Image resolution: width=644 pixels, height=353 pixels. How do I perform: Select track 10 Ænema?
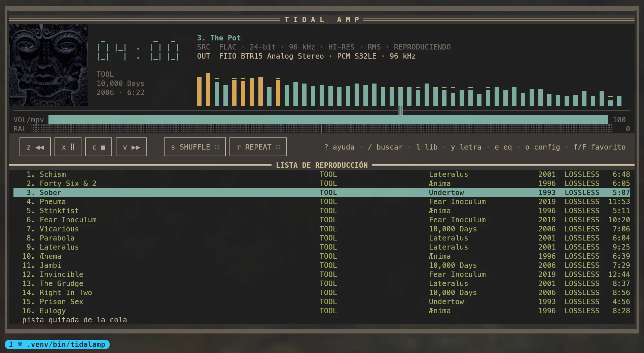(322, 256)
